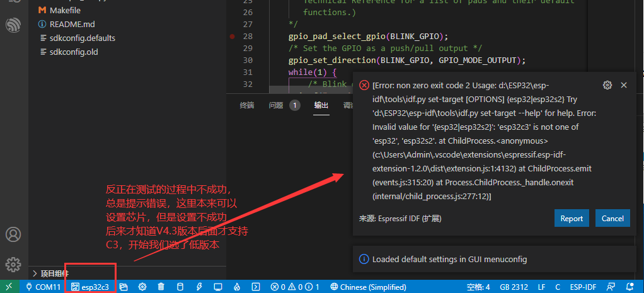The width and height of the screenshot is (644, 293).
Task: Switch to the 输出 tab
Action: [x=321, y=105]
